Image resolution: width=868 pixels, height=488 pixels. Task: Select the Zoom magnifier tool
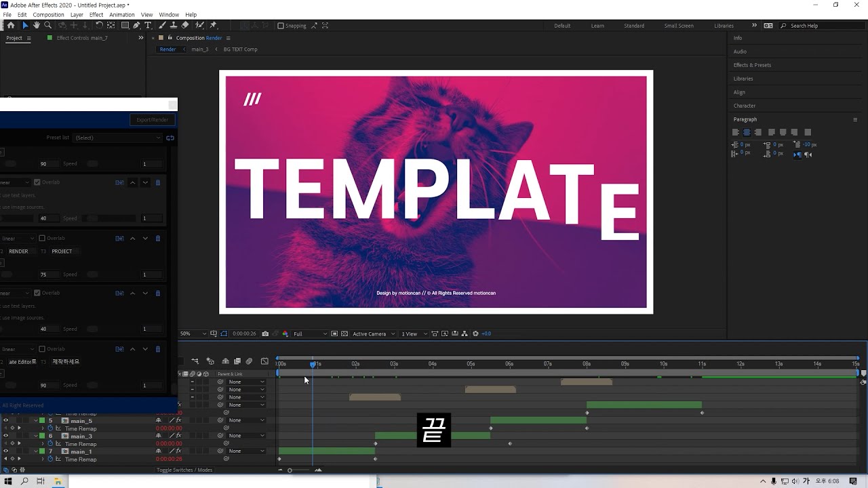(47, 26)
